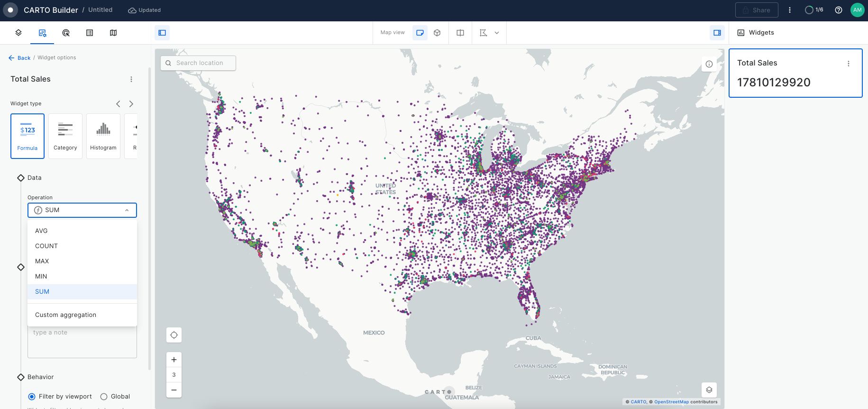Screen dimensions: 868x409
Task: Choose MAX operation
Action: click(82, 261)
